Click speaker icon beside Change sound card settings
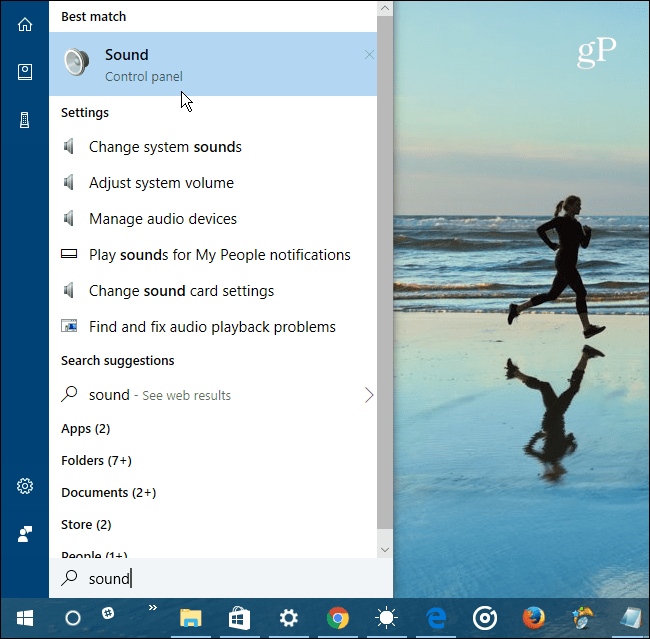650x639 pixels. (x=69, y=290)
